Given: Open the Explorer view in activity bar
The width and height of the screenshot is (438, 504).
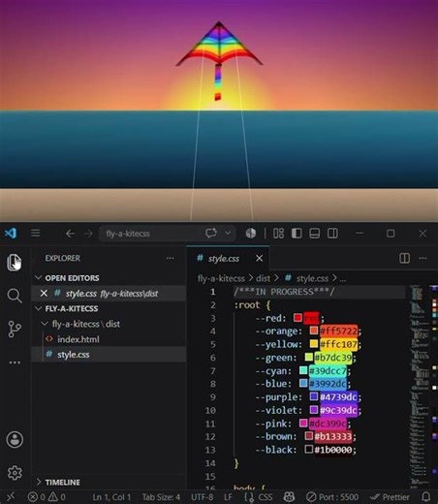Looking at the screenshot, I should [15, 262].
